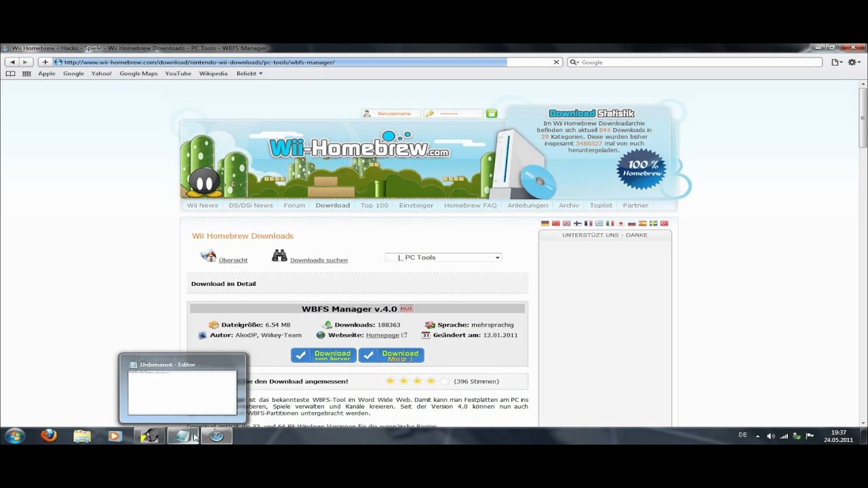The width and height of the screenshot is (868, 488).
Task: Follow the Downloads suchen link
Action: click(319, 260)
